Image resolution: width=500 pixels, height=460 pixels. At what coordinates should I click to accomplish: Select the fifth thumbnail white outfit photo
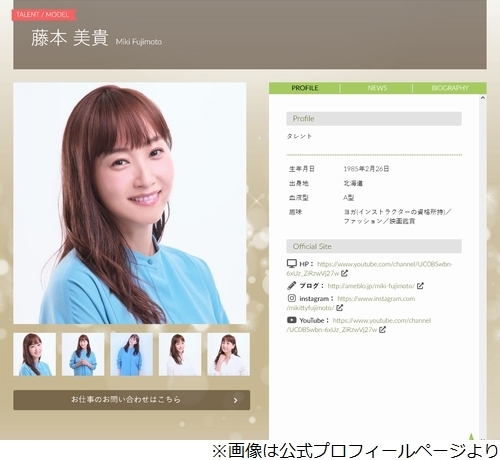pos(228,354)
